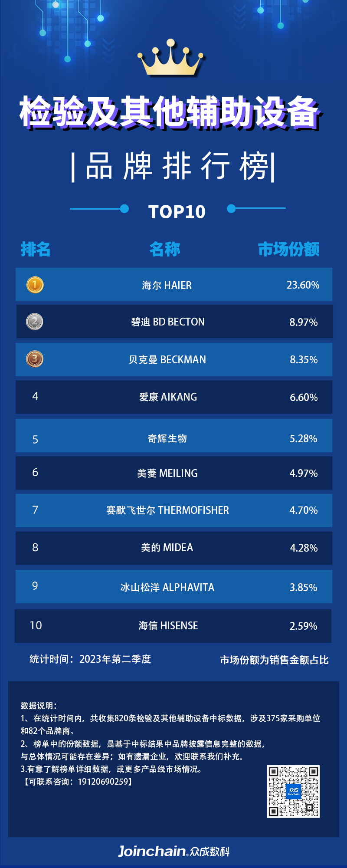The width and height of the screenshot is (347, 868).
Task: Click the Joinchain logo at bottom
Action: [x=173, y=851]
